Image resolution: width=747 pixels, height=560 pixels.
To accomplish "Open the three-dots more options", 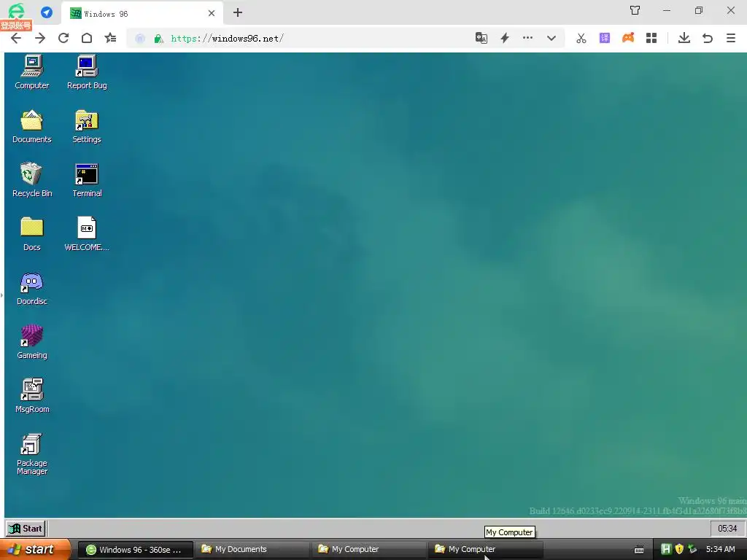I will click(528, 38).
